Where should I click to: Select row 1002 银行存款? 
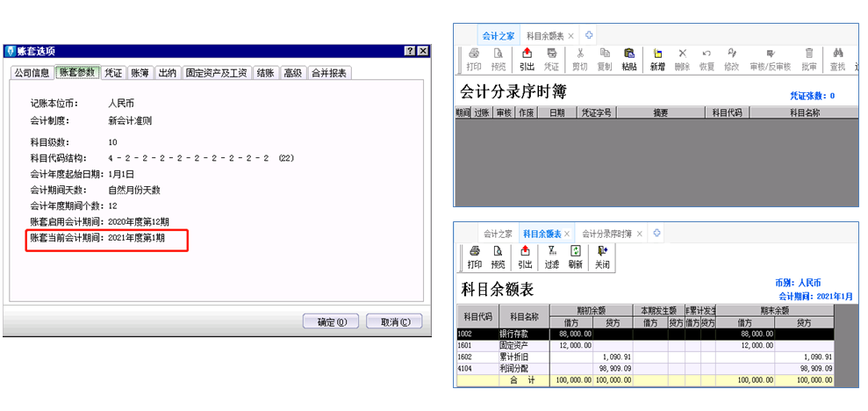click(x=645, y=334)
